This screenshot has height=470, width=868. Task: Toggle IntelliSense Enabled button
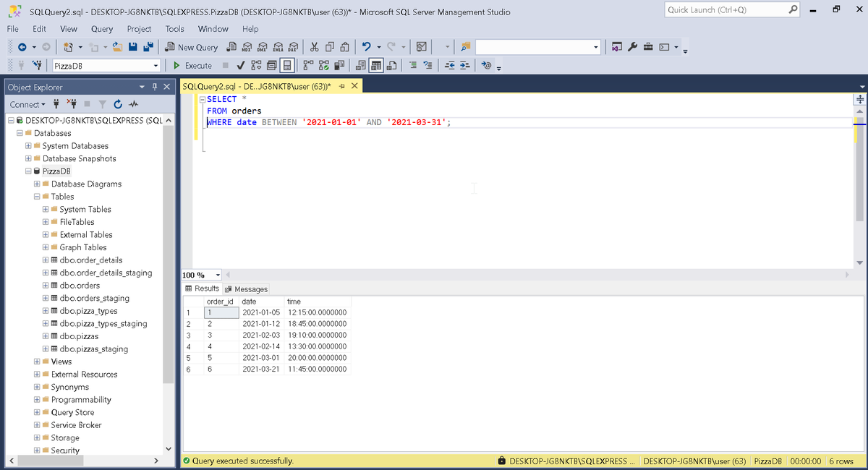point(287,66)
